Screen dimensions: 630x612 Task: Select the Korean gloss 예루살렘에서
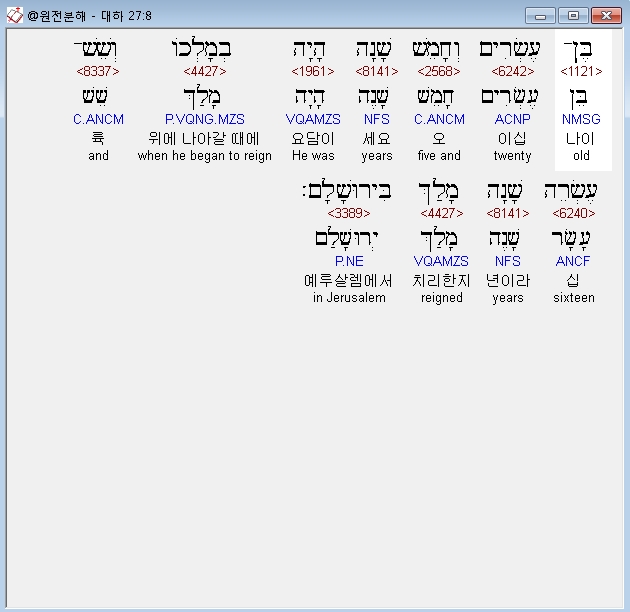(348, 280)
